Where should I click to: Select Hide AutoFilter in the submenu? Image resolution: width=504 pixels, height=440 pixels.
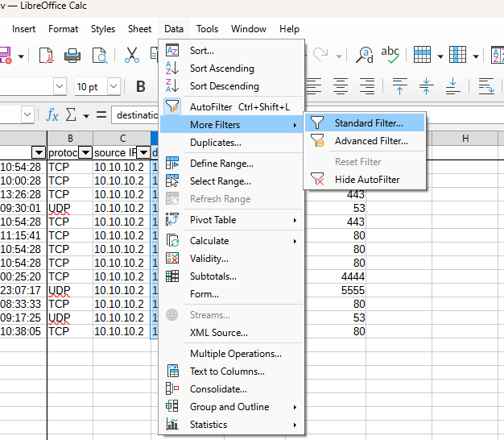point(366,180)
